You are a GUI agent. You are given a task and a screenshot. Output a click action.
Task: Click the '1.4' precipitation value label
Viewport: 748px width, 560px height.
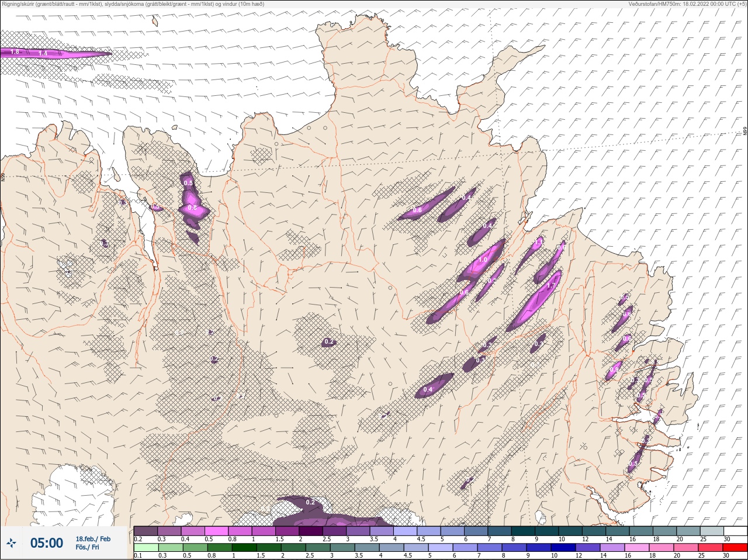[43, 54]
